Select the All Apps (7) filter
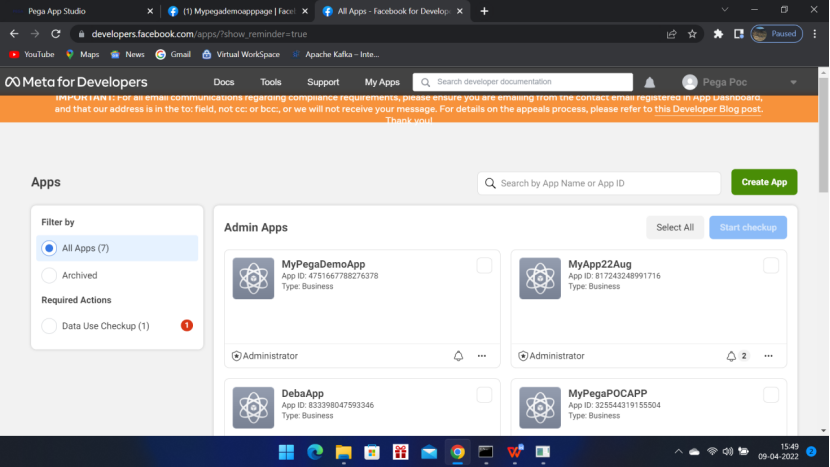830x467 pixels. click(117, 248)
